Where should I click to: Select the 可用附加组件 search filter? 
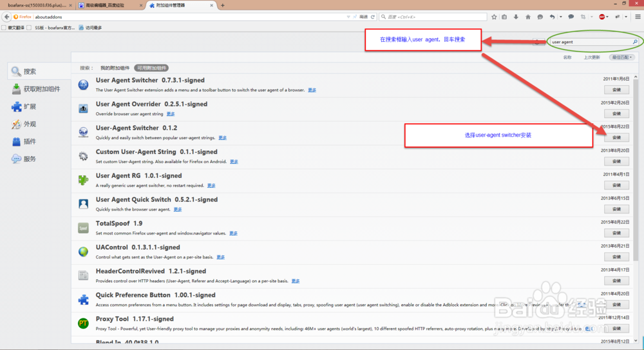tap(151, 68)
